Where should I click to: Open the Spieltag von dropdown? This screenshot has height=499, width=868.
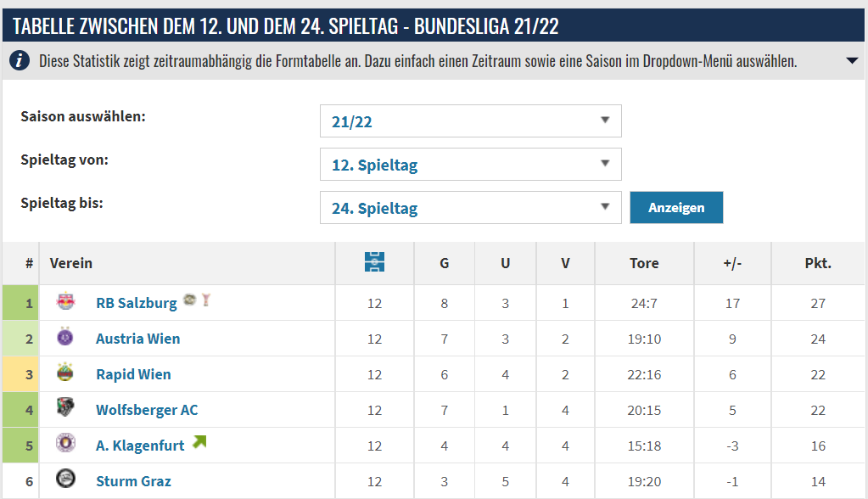(471, 164)
